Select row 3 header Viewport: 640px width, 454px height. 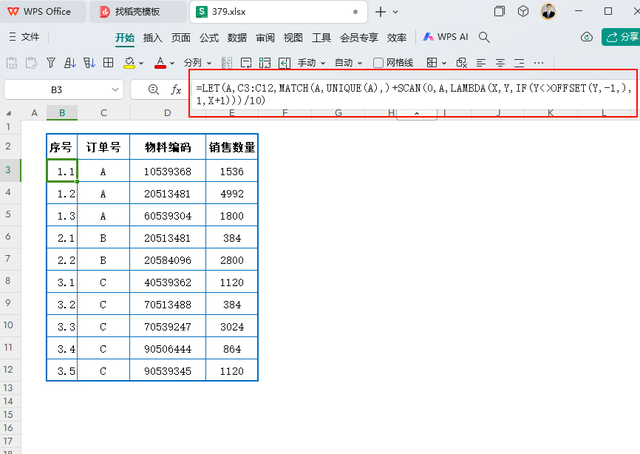click(x=8, y=170)
